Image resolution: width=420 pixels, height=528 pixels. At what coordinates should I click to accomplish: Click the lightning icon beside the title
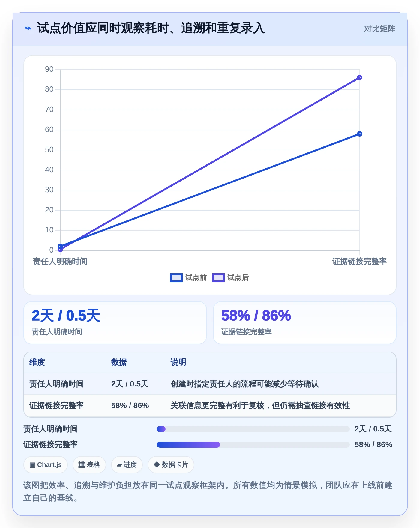coord(28,28)
